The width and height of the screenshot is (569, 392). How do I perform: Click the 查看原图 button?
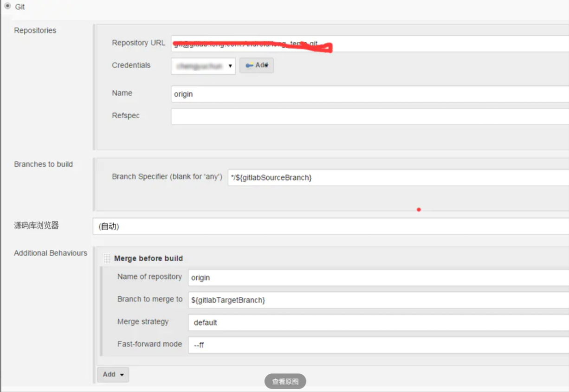[x=285, y=381]
